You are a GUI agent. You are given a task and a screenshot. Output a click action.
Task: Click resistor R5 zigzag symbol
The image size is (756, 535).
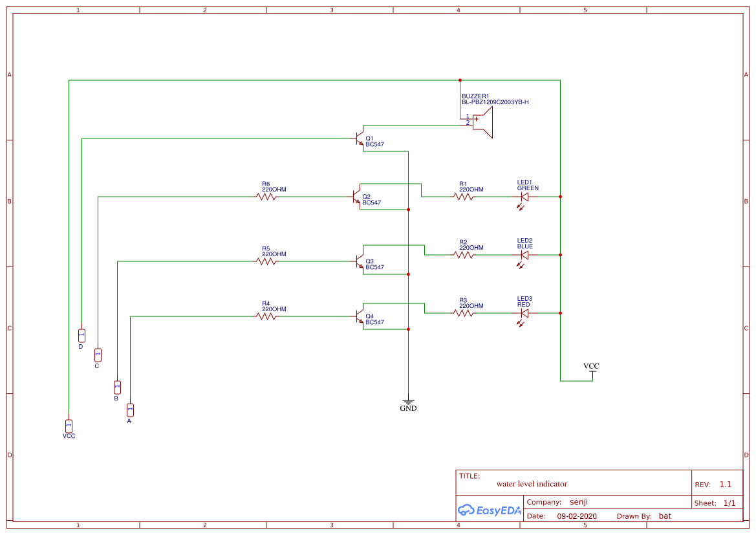[266, 261]
